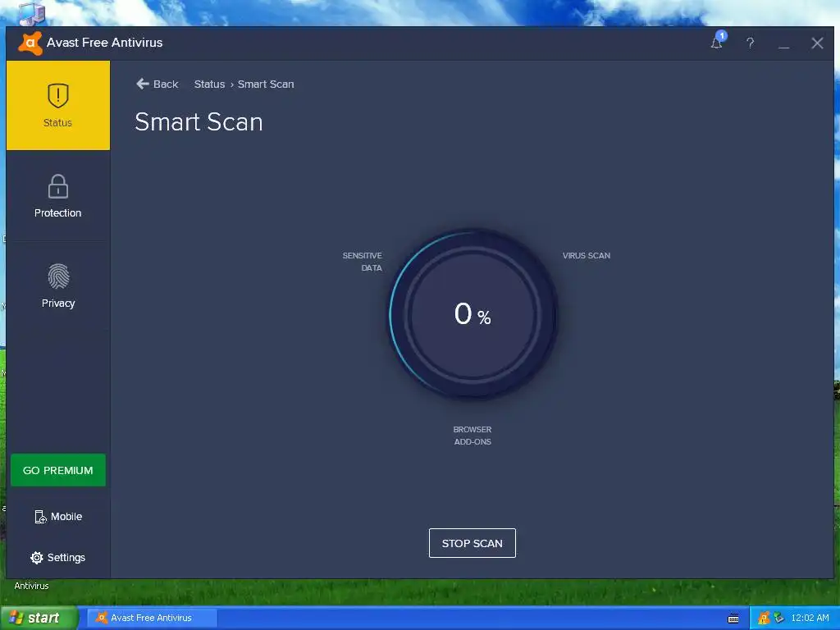Click Avast Free Antivirus taskbar button
This screenshot has height=630, width=840.
(x=152, y=618)
